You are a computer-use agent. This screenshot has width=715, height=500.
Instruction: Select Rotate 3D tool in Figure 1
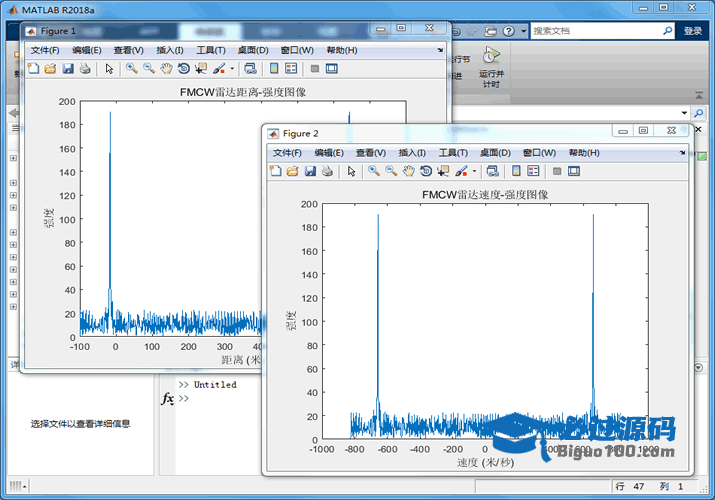tap(184, 69)
